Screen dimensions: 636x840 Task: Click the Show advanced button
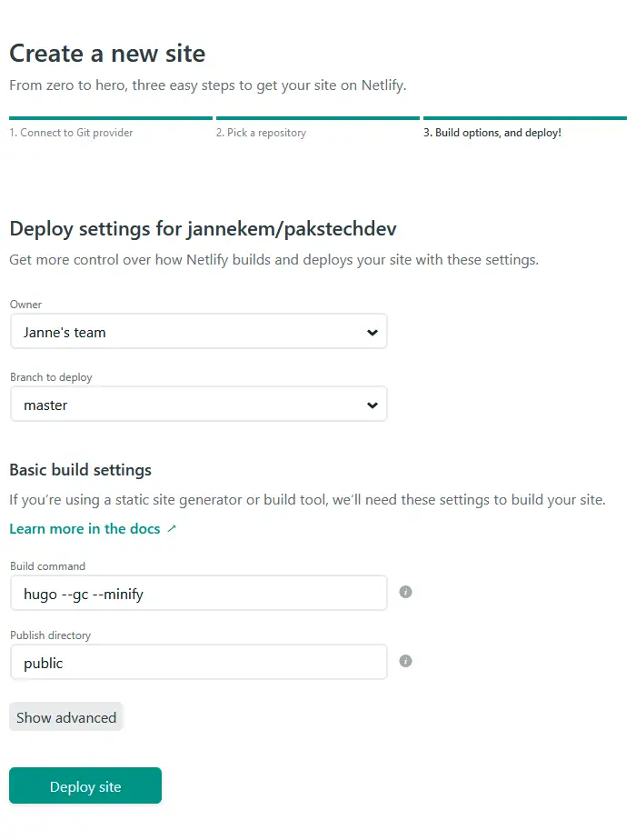[65, 716]
